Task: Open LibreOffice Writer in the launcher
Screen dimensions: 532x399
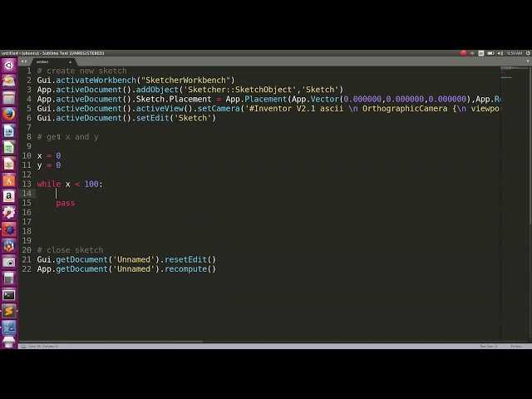Action: point(8,131)
